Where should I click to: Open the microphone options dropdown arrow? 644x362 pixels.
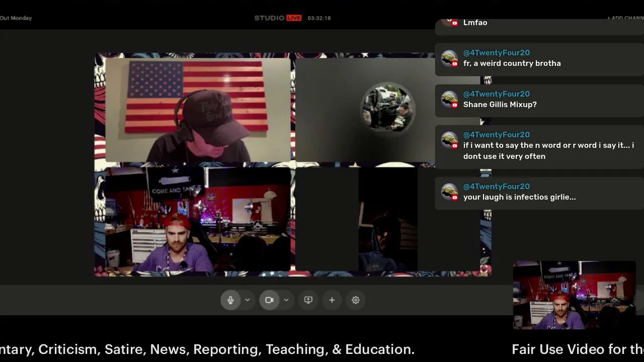[x=248, y=300]
